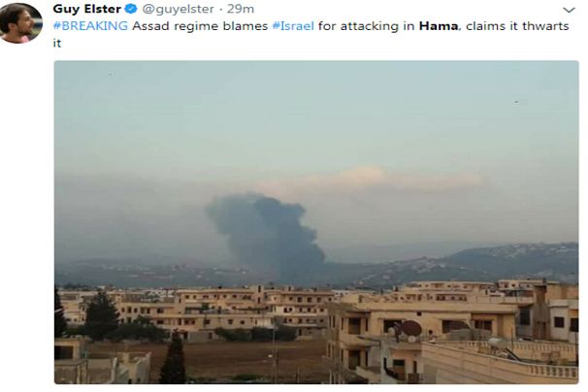The image size is (588, 392).
Task: Click the words 'for attacking in' in the tweet
Action: pyautogui.click(x=367, y=26)
